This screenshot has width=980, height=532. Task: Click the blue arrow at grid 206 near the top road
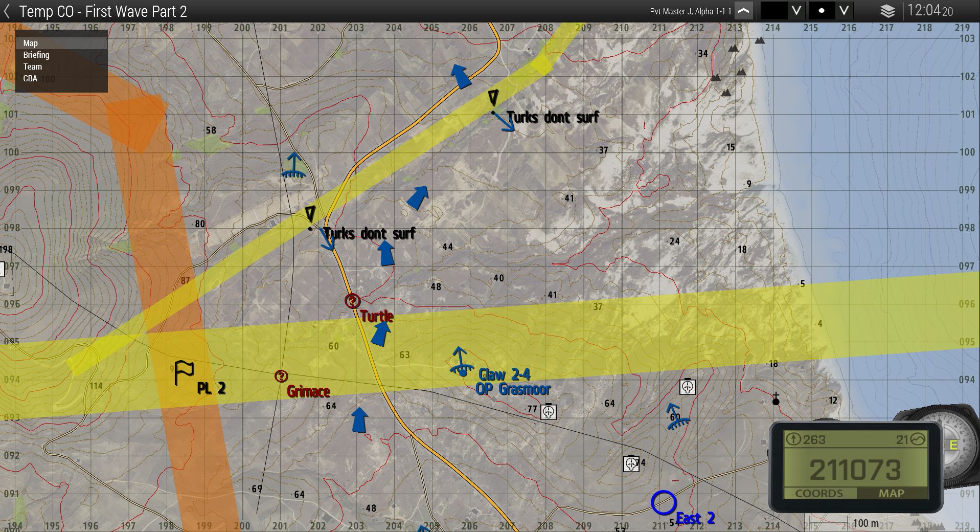(x=461, y=76)
